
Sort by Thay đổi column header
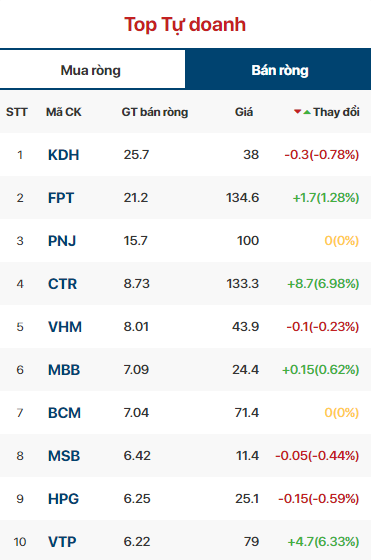pos(336,112)
